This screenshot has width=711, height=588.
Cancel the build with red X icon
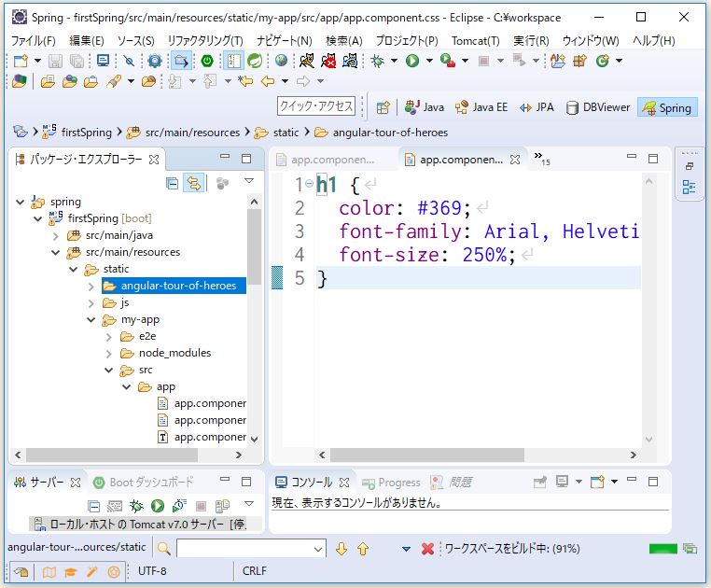click(427, 549)
